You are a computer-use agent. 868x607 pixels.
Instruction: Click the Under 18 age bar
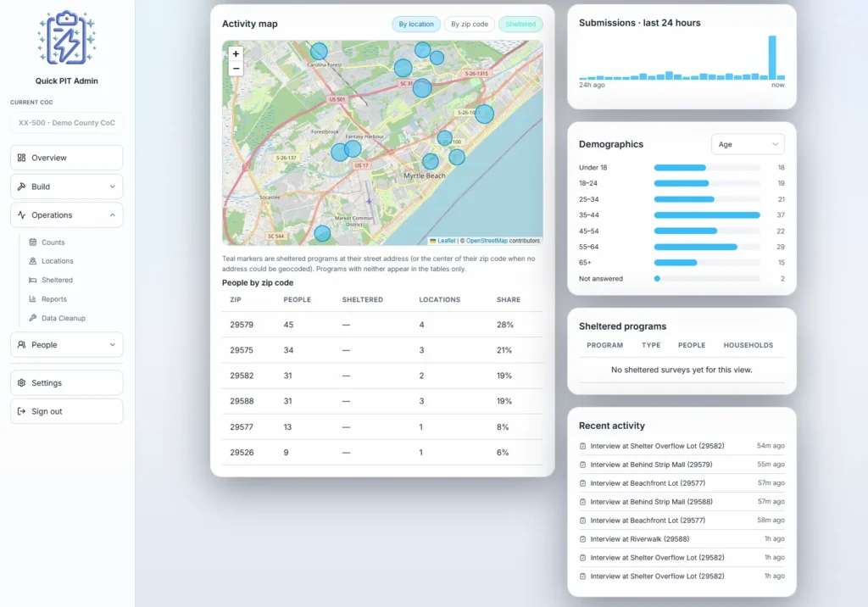680,168
